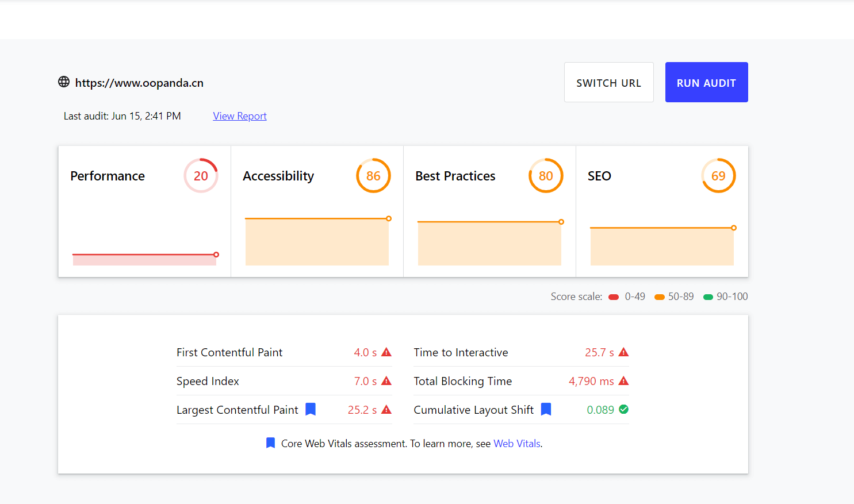Click the warning triangle for First Contentful Paint
The image size is (854, 504).
pyautogui.click(x=386, y=352)
